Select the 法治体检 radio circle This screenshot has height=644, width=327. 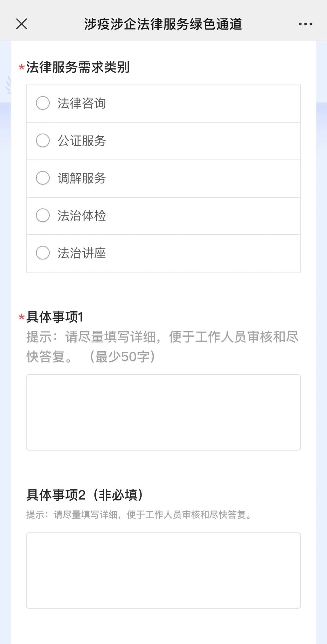(x=43, y=215)
